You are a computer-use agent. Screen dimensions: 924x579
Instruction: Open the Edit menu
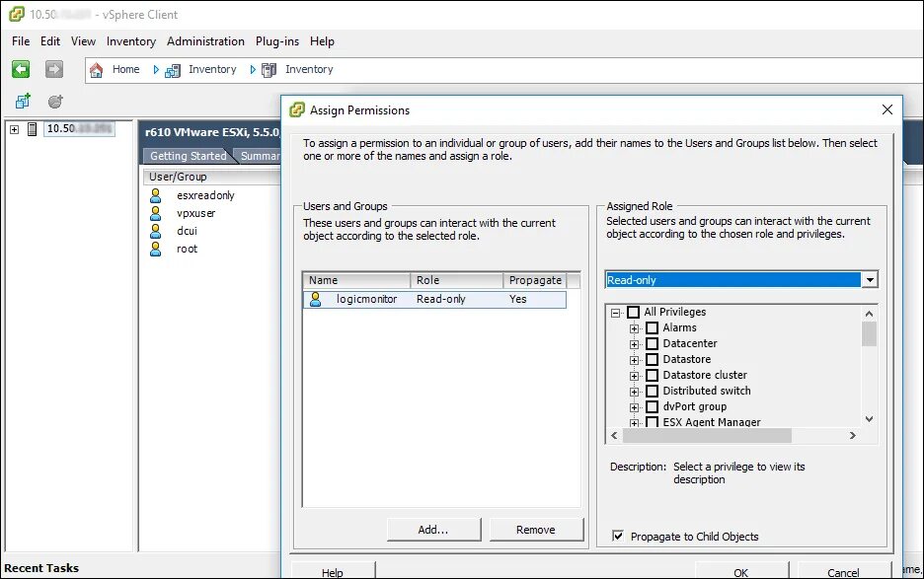pos(50,41)
